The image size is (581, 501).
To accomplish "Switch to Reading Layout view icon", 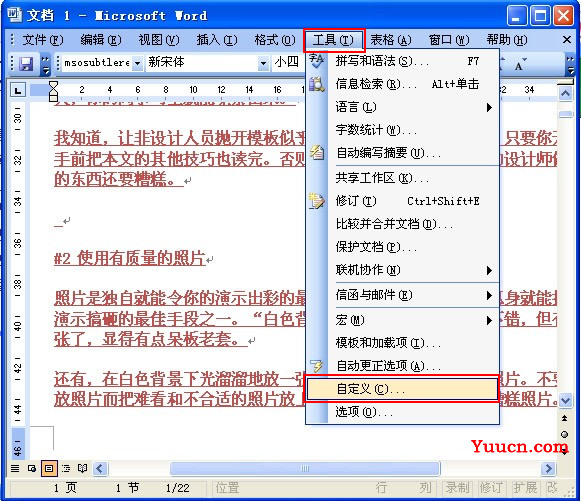I will 82,468.
